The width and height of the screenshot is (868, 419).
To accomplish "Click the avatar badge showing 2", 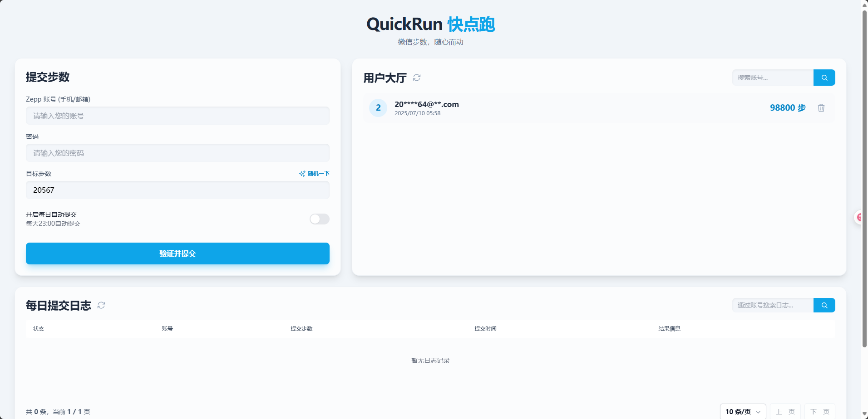I will click(378, 108).
